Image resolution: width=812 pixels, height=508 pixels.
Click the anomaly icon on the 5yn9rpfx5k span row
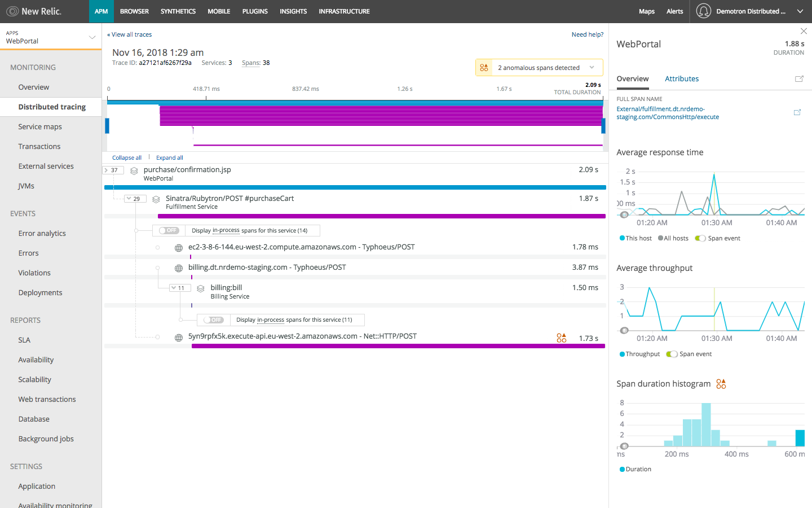click(x=561, y=338)
